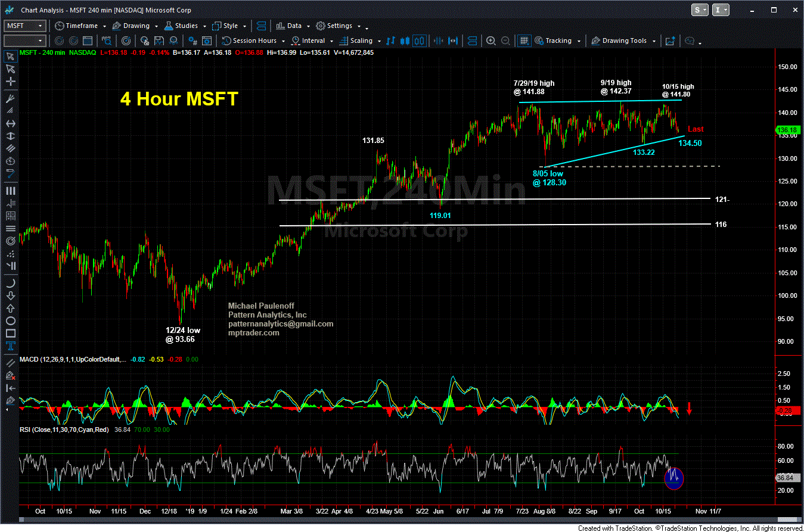Click the Scaling button

[356, 41]
